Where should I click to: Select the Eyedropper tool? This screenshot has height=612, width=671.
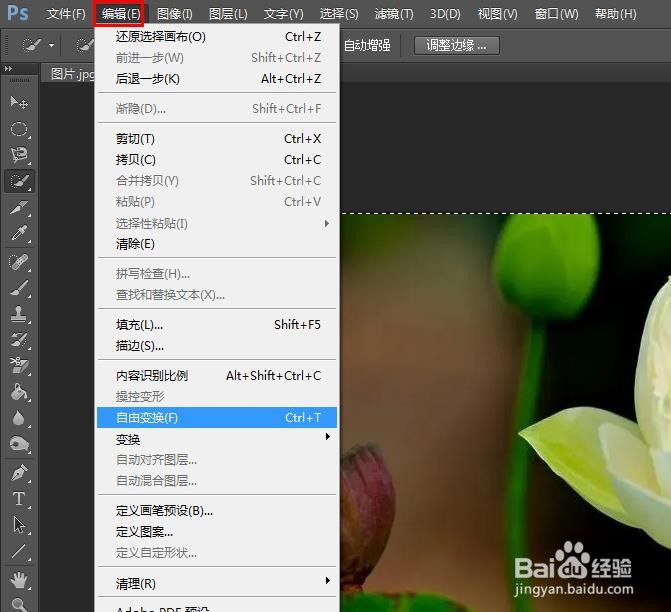18,234
